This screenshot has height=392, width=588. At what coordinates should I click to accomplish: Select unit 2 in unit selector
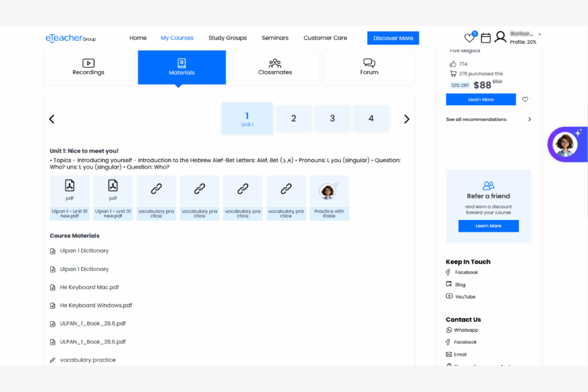pos(293,118)
